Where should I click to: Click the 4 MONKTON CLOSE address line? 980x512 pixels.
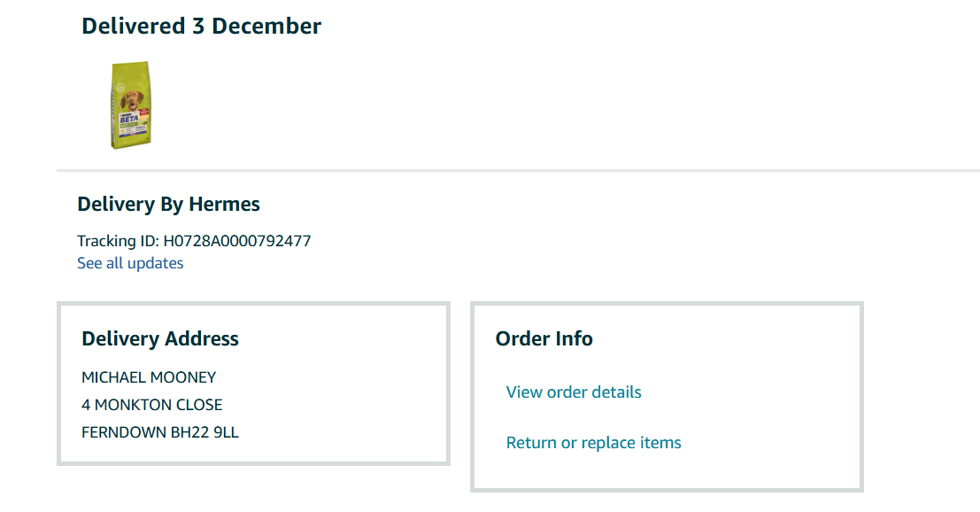point(152,405)
